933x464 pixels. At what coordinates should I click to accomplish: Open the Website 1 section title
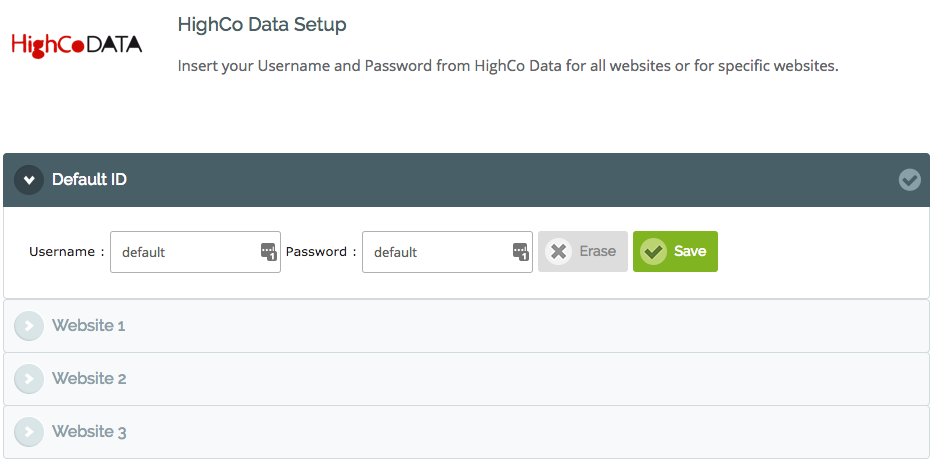[89, 326]
